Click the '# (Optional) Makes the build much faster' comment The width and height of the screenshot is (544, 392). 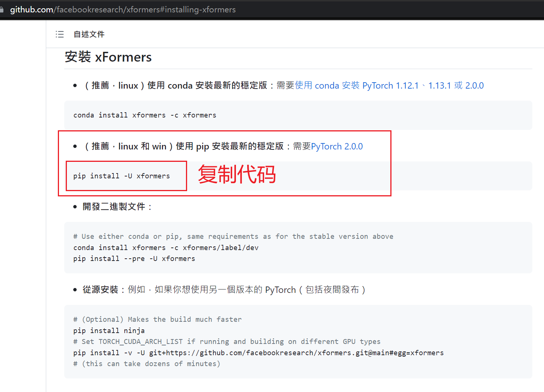(x=157, y=320)
